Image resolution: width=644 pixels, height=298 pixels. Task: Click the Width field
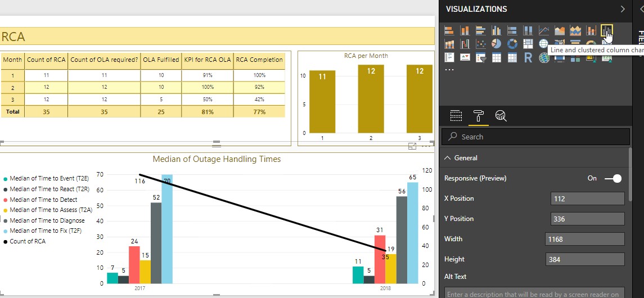[585, 239]
